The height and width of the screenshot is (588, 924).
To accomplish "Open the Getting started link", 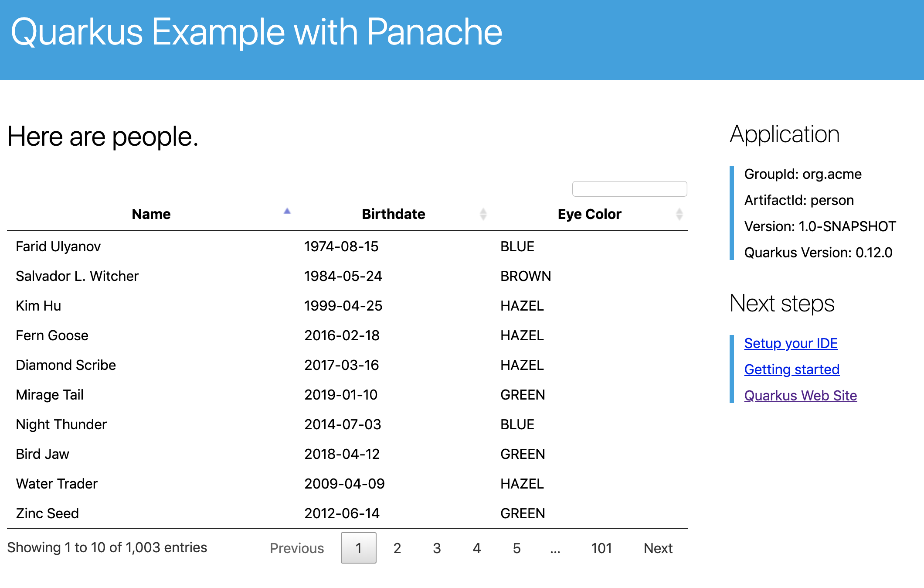I will point(792,369).
